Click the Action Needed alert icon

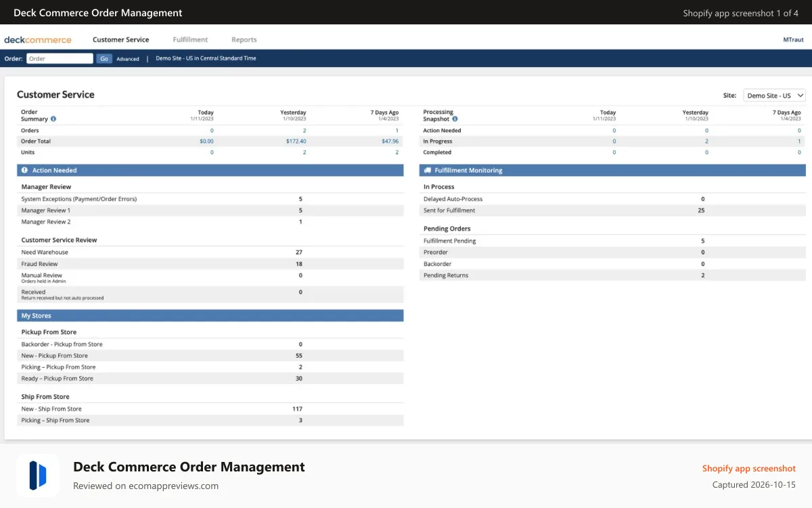25,171
